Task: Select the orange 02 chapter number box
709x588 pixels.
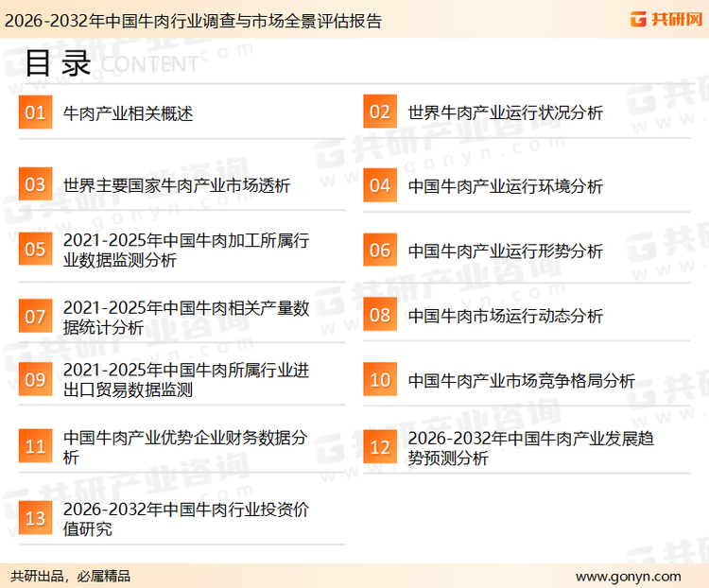Action: pos(380,112)
